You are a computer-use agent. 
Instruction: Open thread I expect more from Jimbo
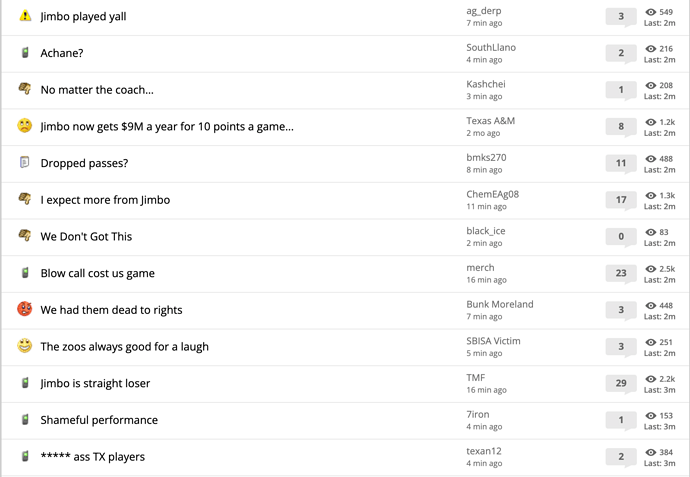(x=105, y=200)
